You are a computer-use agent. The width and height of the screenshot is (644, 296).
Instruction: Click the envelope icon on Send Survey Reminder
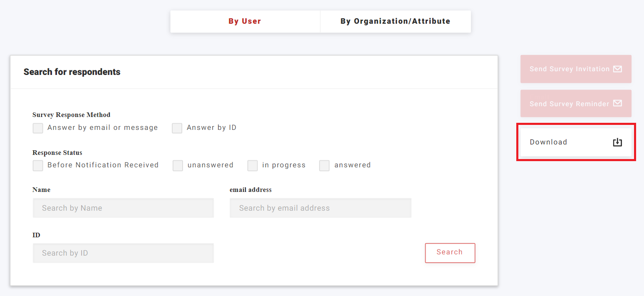click(617, 103)
